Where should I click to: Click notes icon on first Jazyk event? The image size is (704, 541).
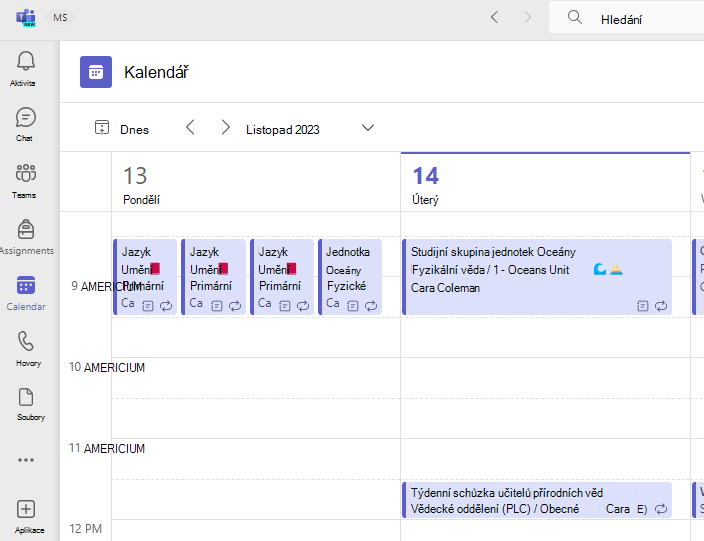[x=148, y=306]
